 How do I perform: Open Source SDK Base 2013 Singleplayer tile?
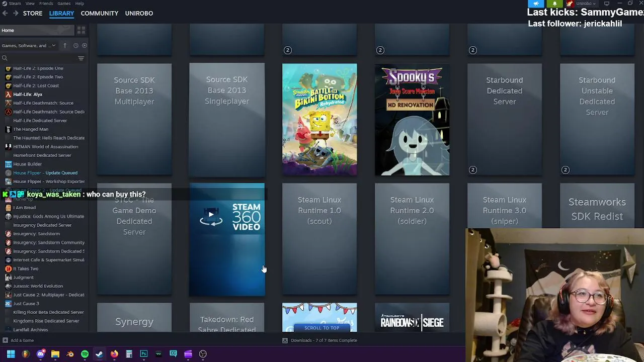(227, 120)
